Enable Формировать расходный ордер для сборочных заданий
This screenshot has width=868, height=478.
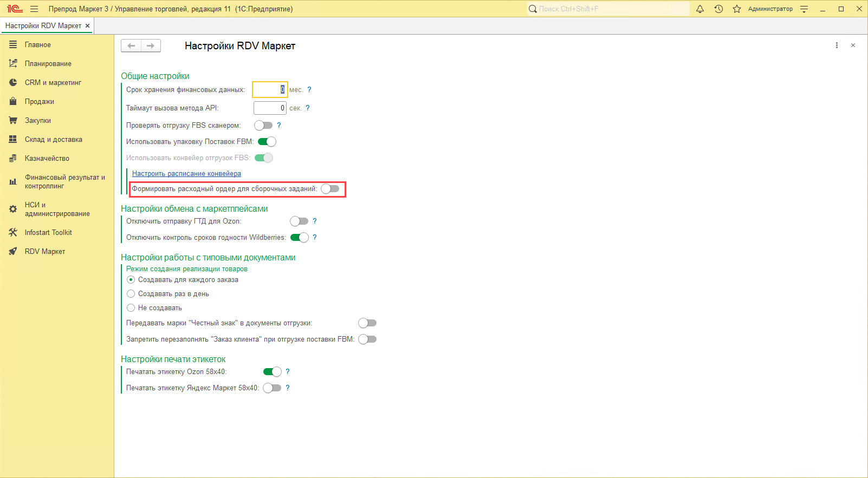pos(330,188)
